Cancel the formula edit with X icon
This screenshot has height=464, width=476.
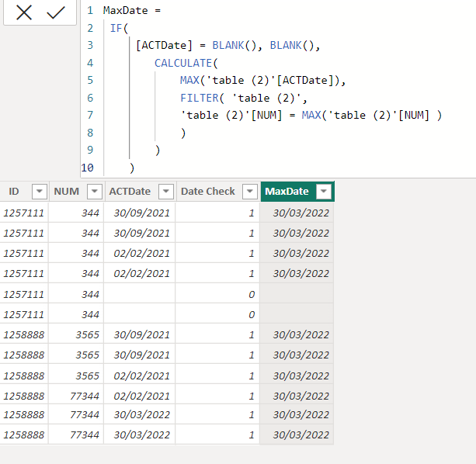point(23,12)
